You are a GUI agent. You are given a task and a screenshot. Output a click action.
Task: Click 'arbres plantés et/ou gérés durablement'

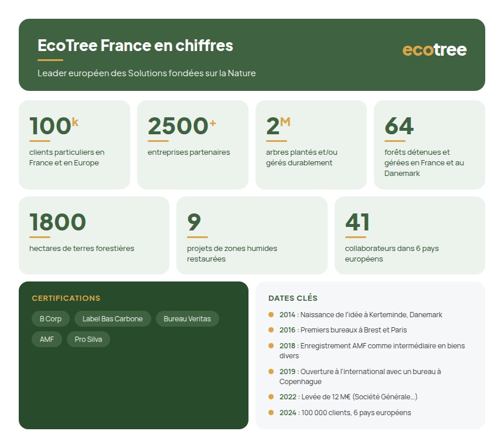[301, 157]
